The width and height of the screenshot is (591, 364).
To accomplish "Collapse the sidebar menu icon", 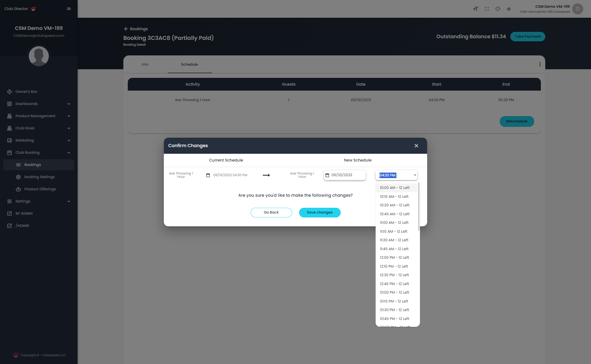I will click(x=69, y=9).
